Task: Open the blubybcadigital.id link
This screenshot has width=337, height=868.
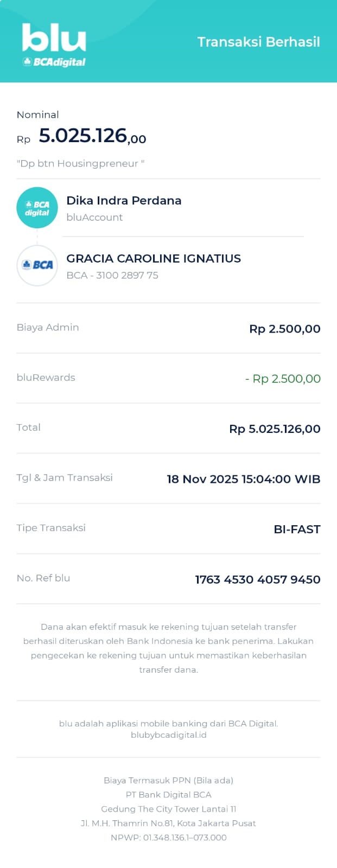Action: pyautogui.click(x=168, y=735)
